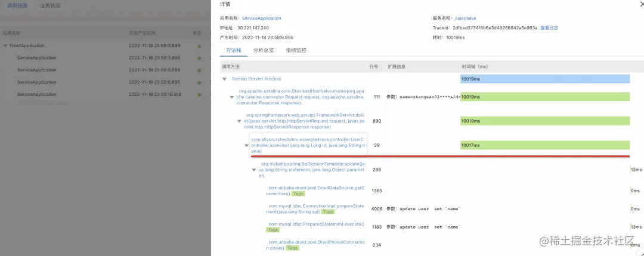Click the Tags badge on PreparedStatement.execute
644x256 pixels.
point(273,230)
